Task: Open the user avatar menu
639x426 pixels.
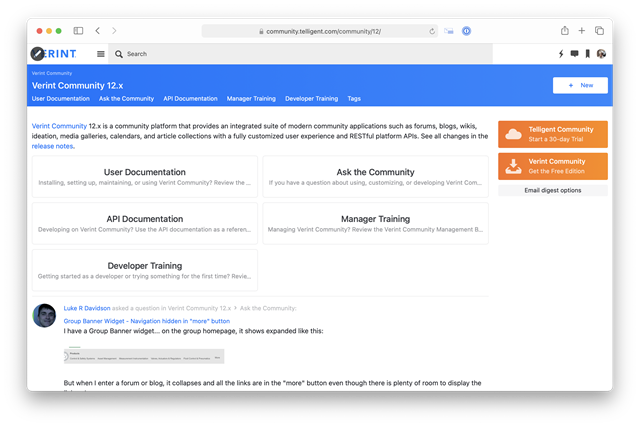Action: click(601, 54)
